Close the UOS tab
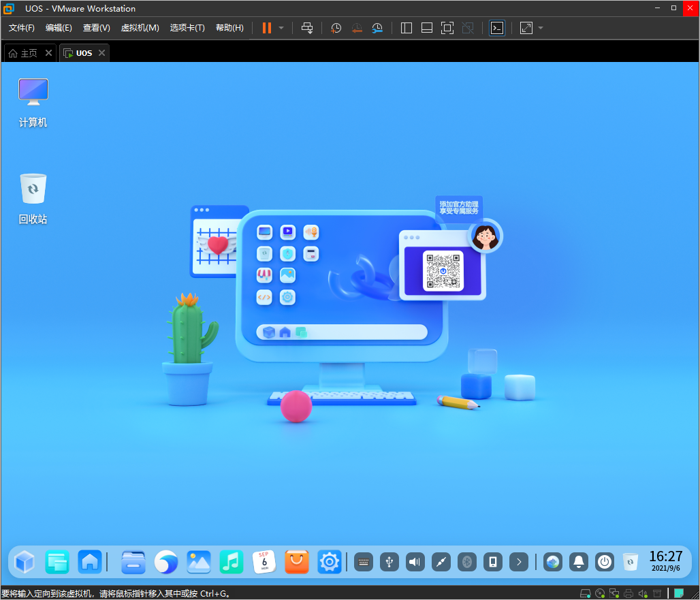This screenshot has width=700, height=600. (102, 53)
